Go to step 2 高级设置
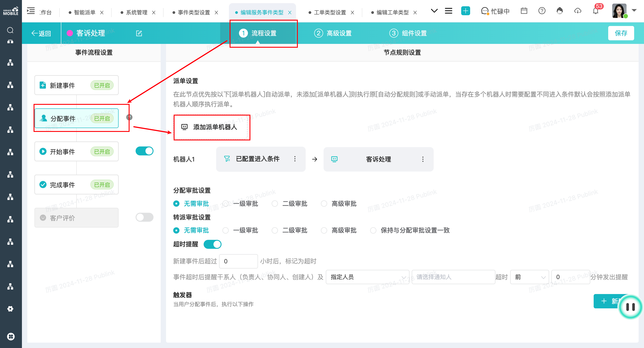 (x=333, y=33)
